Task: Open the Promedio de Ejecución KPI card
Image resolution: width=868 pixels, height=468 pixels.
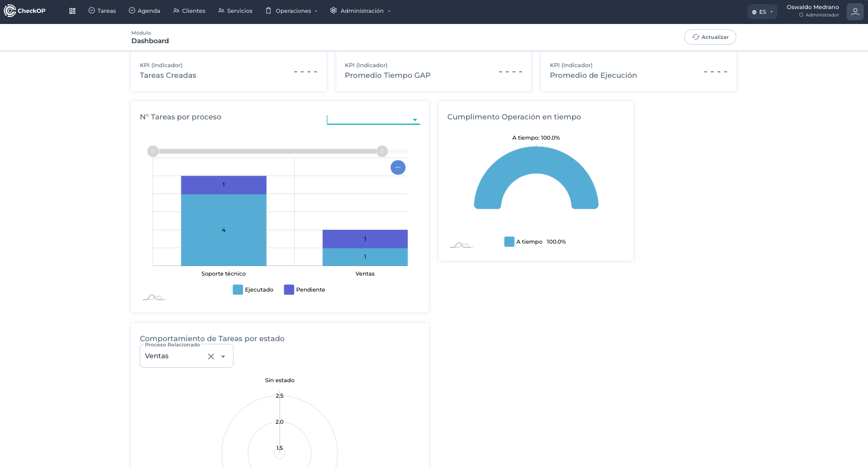Action: [639, 71]
